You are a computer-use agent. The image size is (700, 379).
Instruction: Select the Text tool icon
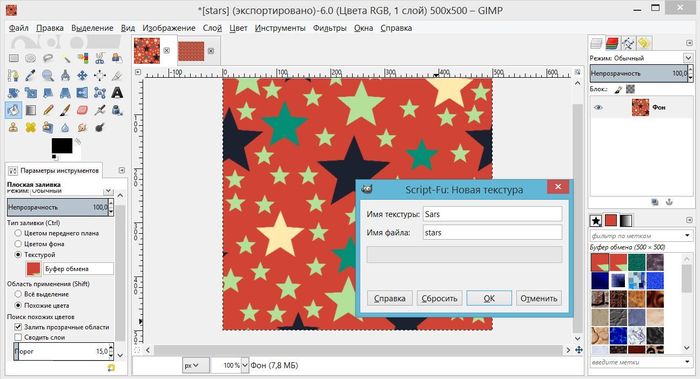coord(117,93)
